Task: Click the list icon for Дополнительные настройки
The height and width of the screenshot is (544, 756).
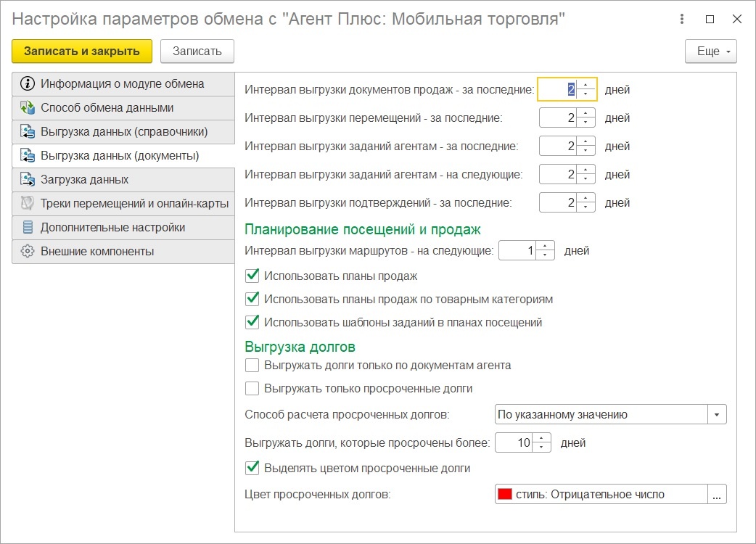Action: (x=28, y=227)
